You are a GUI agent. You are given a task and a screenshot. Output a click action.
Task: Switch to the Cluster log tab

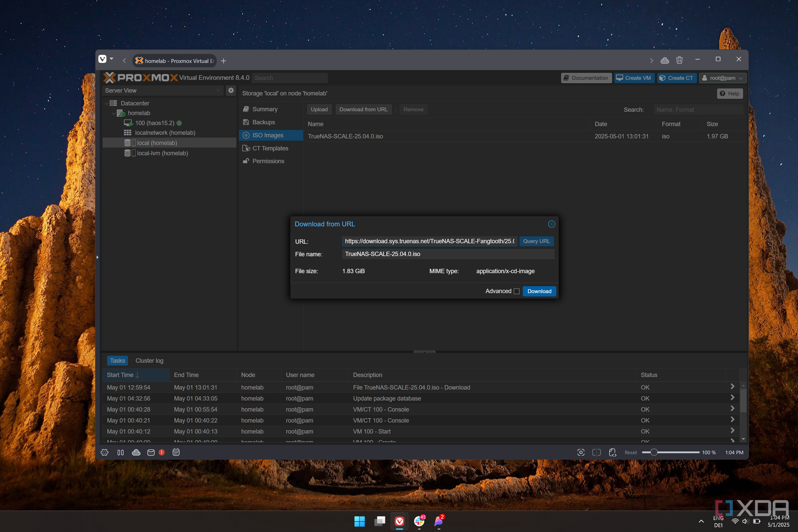[x=149, y=361]
